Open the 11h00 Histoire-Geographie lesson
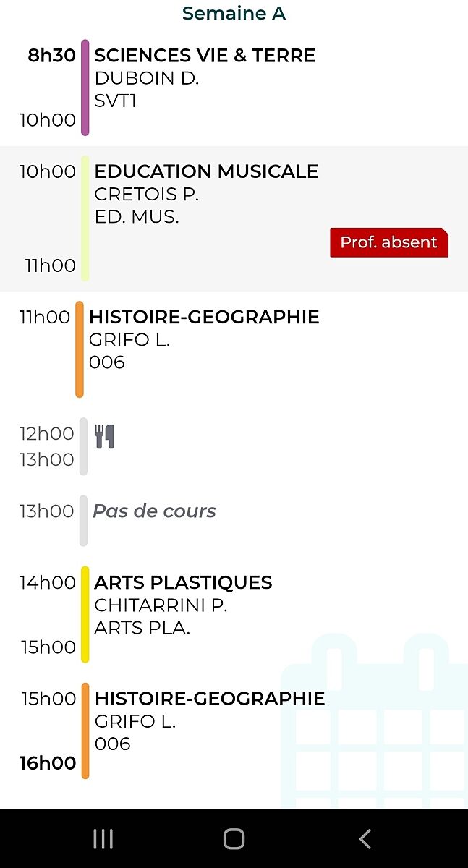 point(203,317)
